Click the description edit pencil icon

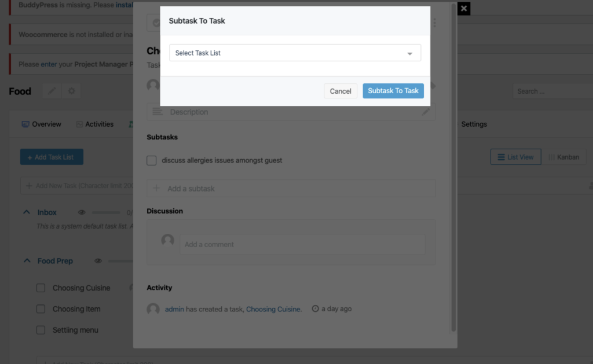426,112
